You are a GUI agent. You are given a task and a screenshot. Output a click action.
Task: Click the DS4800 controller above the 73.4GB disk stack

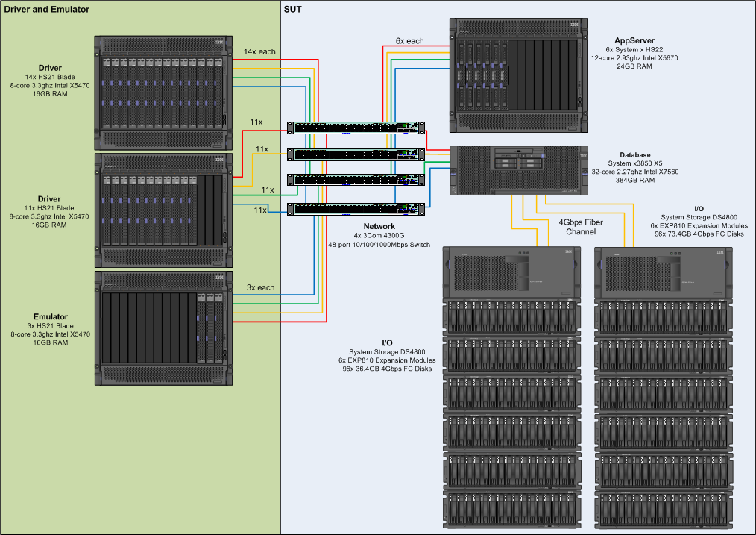tap(664, 272)
